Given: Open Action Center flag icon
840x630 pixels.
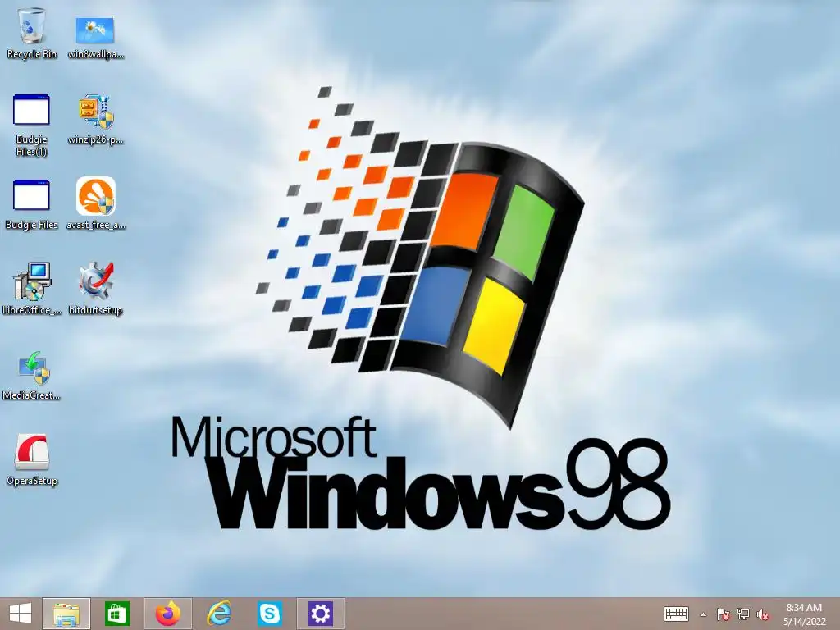Looking at the screenshot, I should 724,614.
